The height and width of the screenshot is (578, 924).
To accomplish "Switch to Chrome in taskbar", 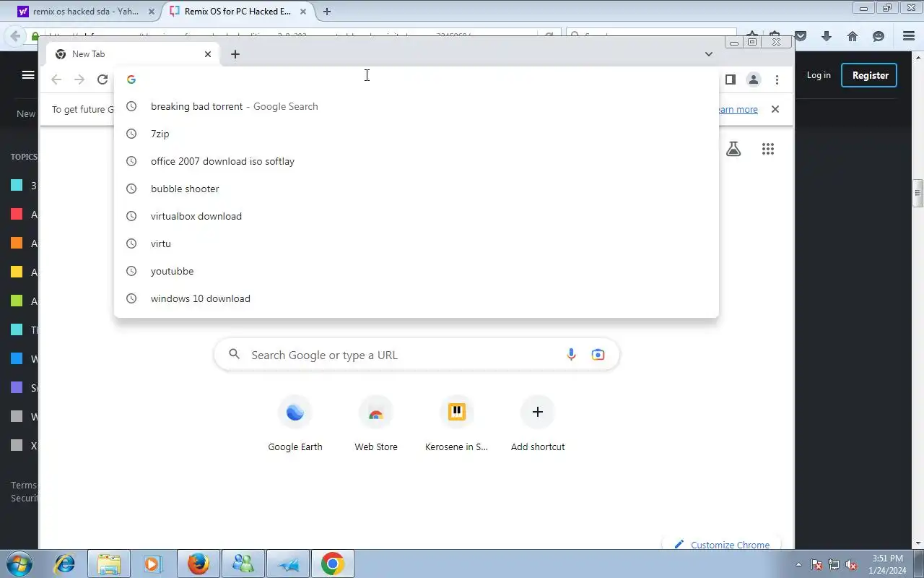I will (332, 564).
